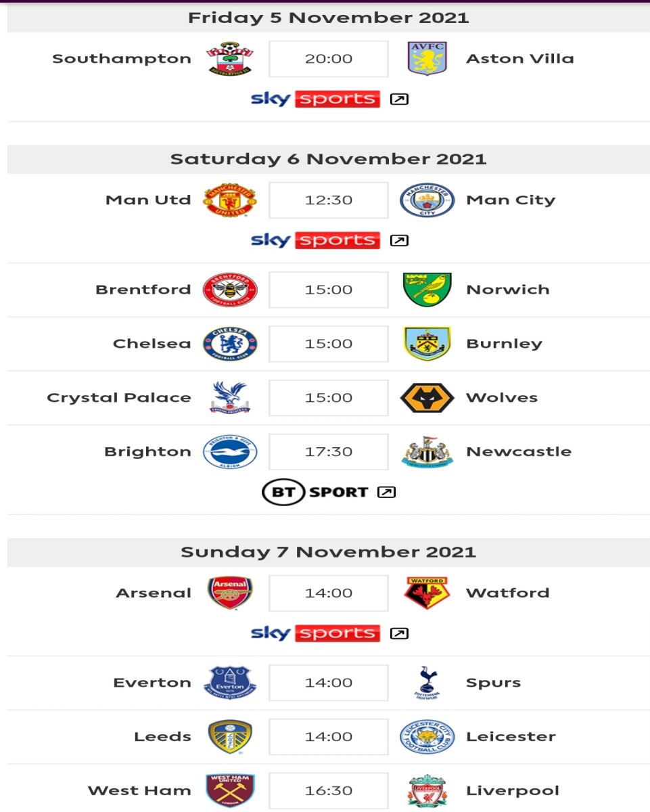Click the Liverpool club crest
The height and width of the screenshot is (812, 650).
coord(427,790)
